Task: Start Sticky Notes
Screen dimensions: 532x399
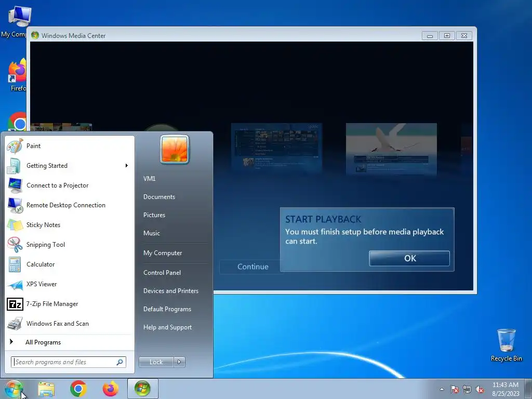Action: pyautogui.click(x=70, y=224)
